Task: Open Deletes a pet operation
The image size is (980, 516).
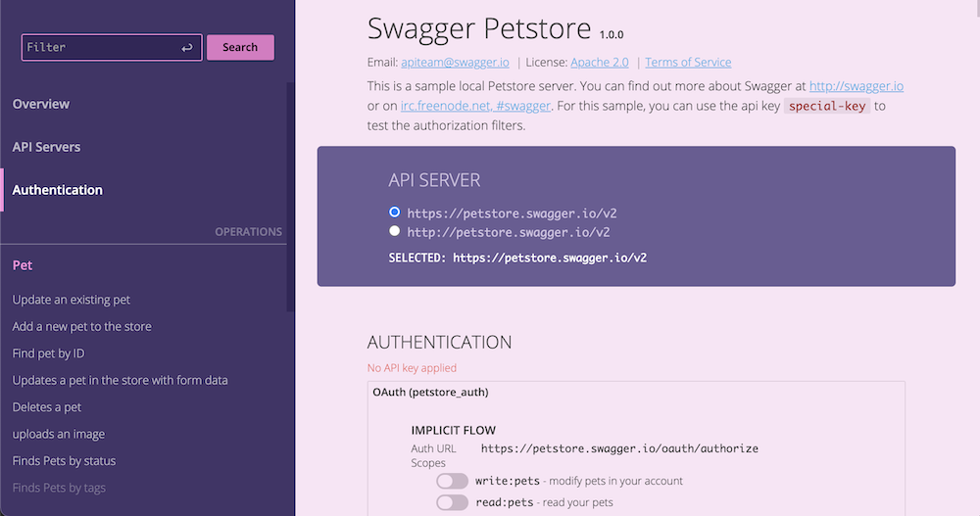Action: [x=47, y=407]
